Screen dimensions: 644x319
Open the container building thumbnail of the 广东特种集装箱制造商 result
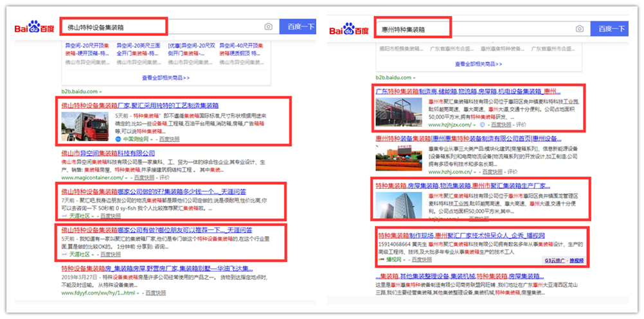click(399, 112)
